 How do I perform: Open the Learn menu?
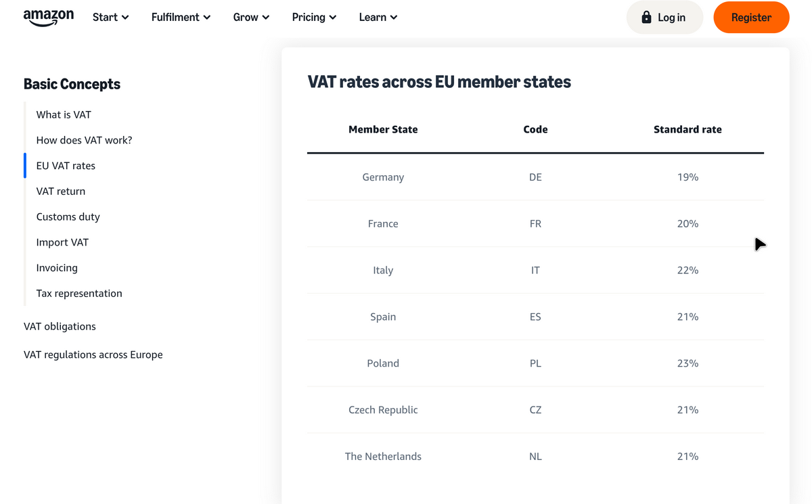tap(378, 18)
